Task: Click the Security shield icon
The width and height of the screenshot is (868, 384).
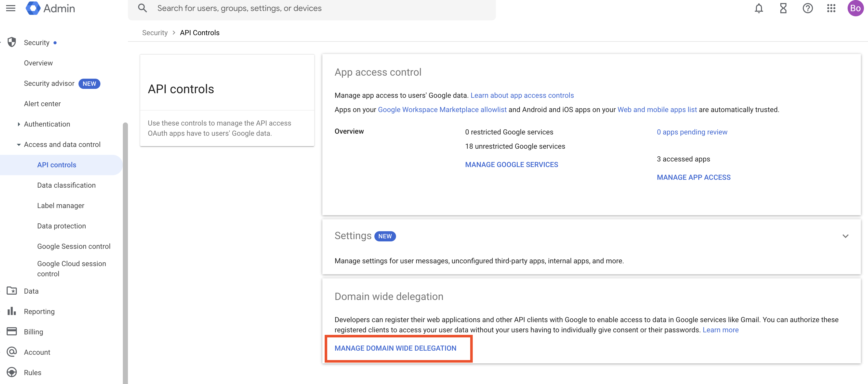Action: click(x=12, y=43)
